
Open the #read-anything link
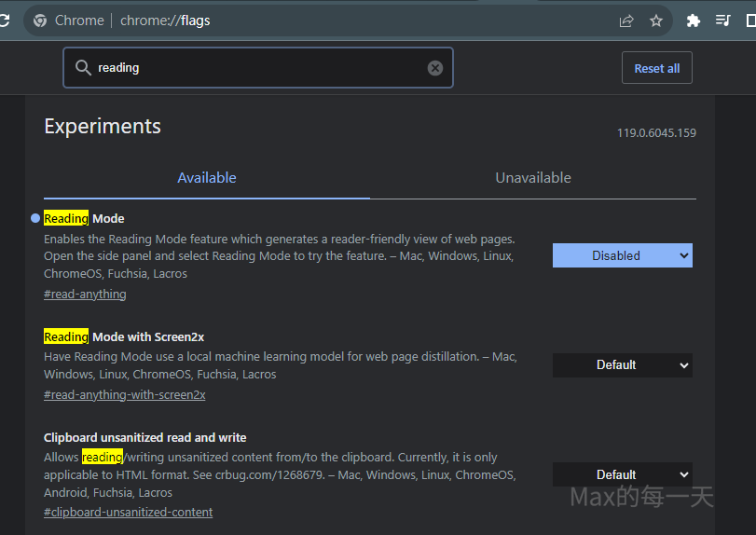pos(85,295)
